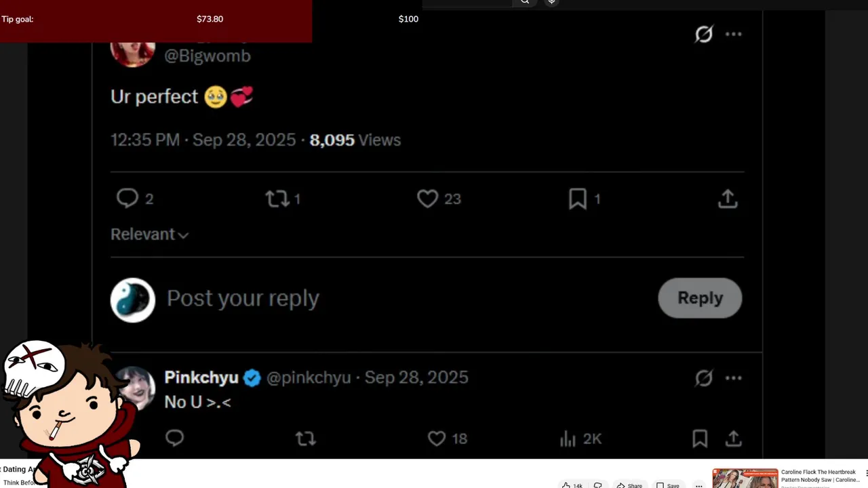
Task: Expand the Relevant sort dropdown
Action: (149, 235)
